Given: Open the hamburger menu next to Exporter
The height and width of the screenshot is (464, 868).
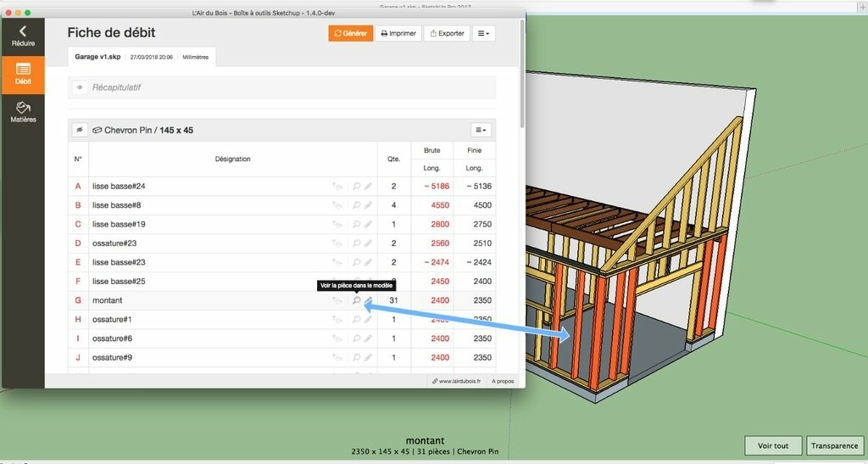Looking at the screenshot, I should (483, 33).
